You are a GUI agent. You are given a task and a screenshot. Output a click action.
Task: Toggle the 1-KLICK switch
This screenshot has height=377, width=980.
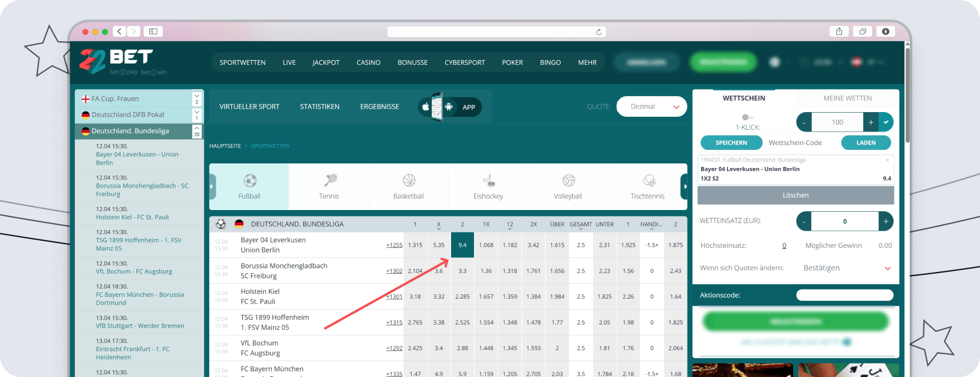pyautogui.click(x=748, y=117)
